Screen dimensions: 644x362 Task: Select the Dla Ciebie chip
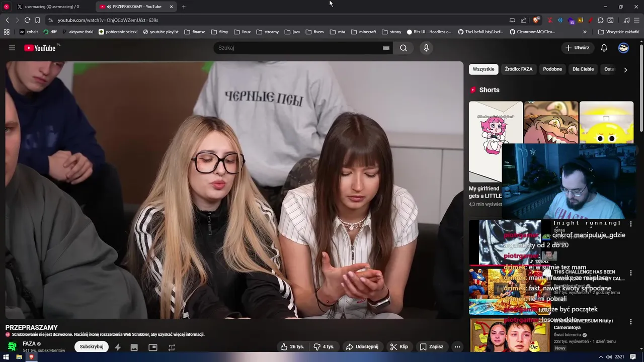click(583, 69)
